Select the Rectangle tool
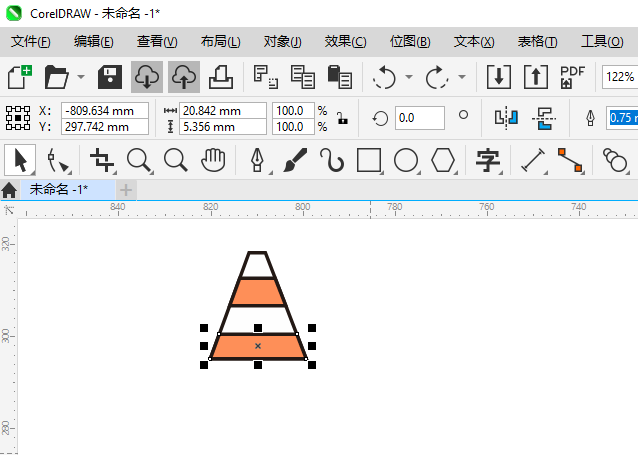 (x=369, y=160)
